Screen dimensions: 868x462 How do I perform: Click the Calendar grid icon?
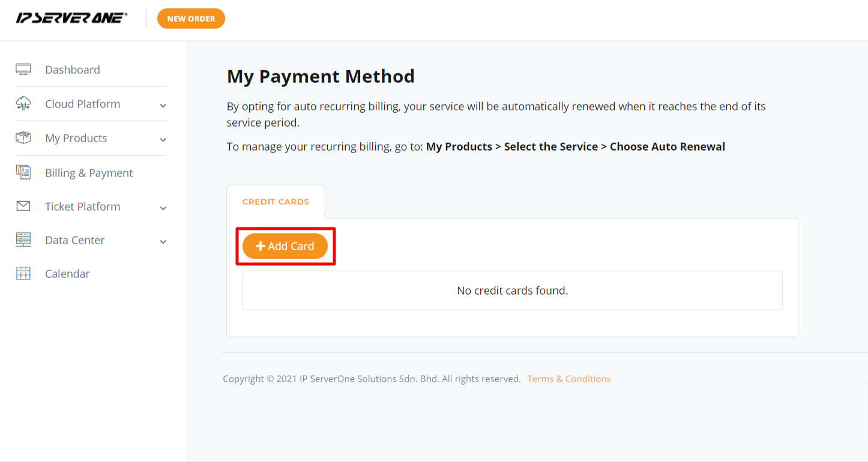coord(23,273)
